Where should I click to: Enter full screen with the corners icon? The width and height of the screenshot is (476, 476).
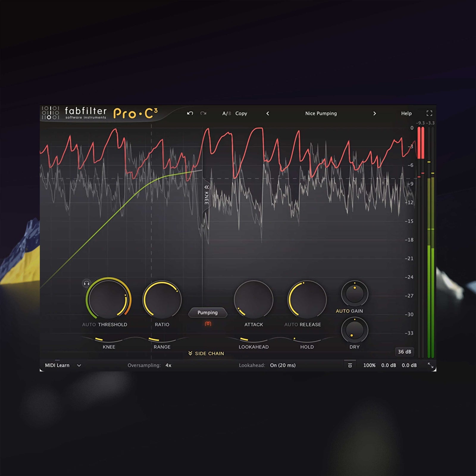[x=429, y=113]
